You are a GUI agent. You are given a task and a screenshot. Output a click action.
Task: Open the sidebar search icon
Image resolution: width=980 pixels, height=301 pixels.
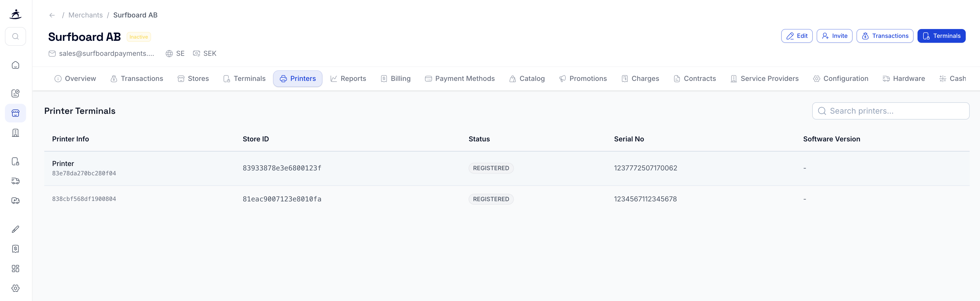[x=15, y=37]
